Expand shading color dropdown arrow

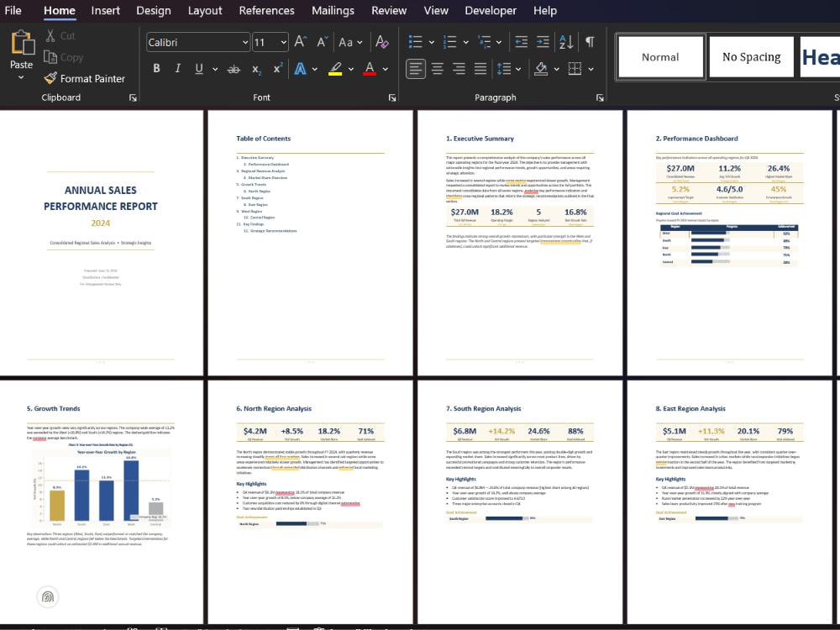pyautogui.click(x=557, y=69)
